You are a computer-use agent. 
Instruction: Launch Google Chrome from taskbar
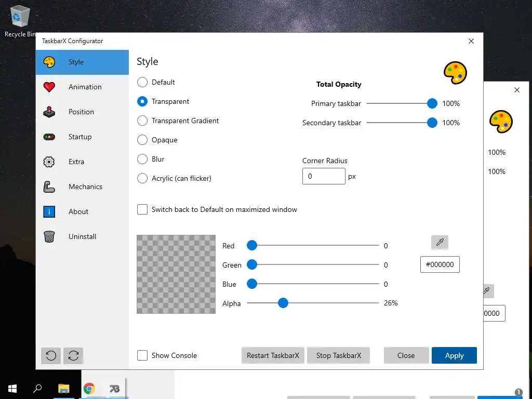89,389
